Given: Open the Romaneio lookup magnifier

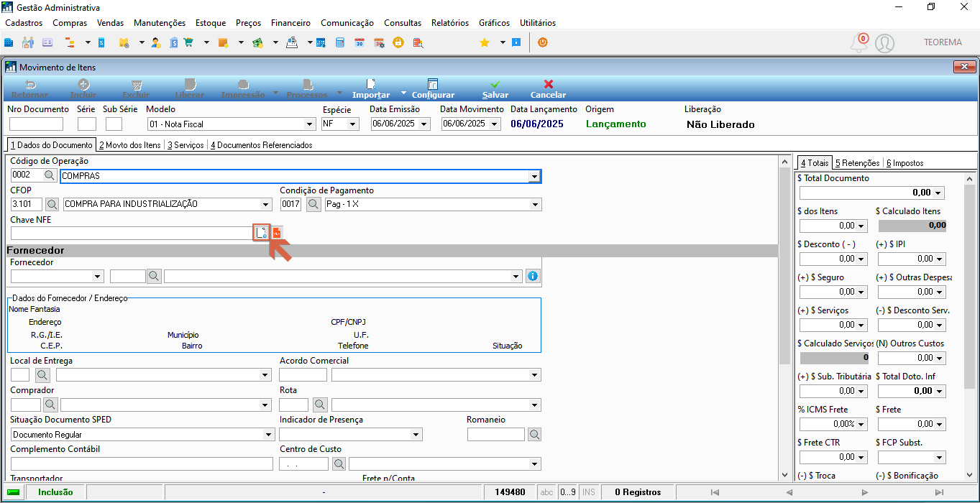Looking at the screenshot, I should click(534, 435).
